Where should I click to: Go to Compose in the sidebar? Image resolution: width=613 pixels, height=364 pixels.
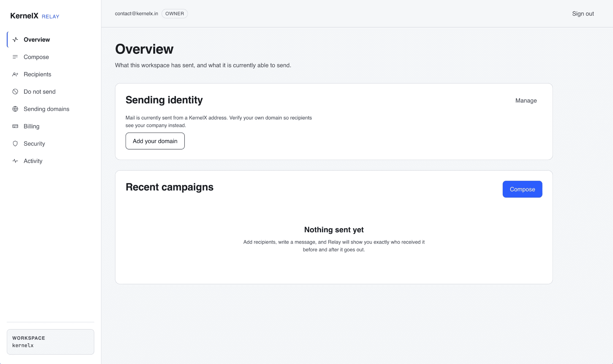(x=51, y=57)
